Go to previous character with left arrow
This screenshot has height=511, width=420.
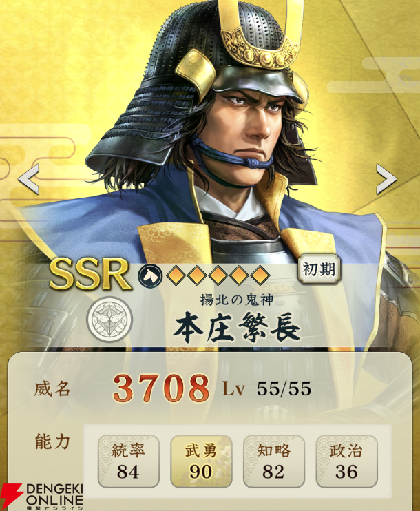tap(29, 179)
